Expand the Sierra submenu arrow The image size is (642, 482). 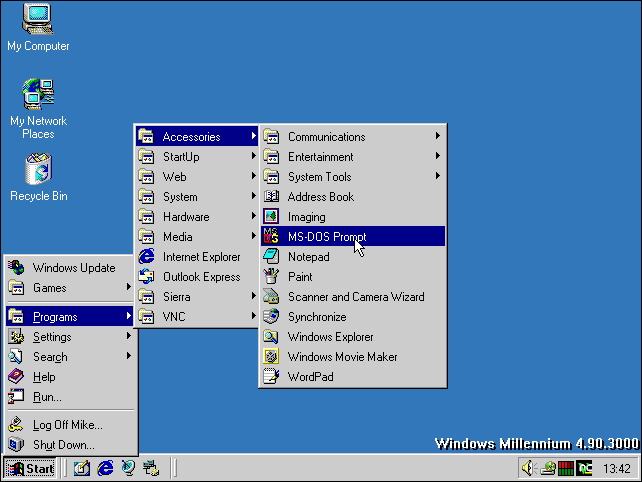253,296
